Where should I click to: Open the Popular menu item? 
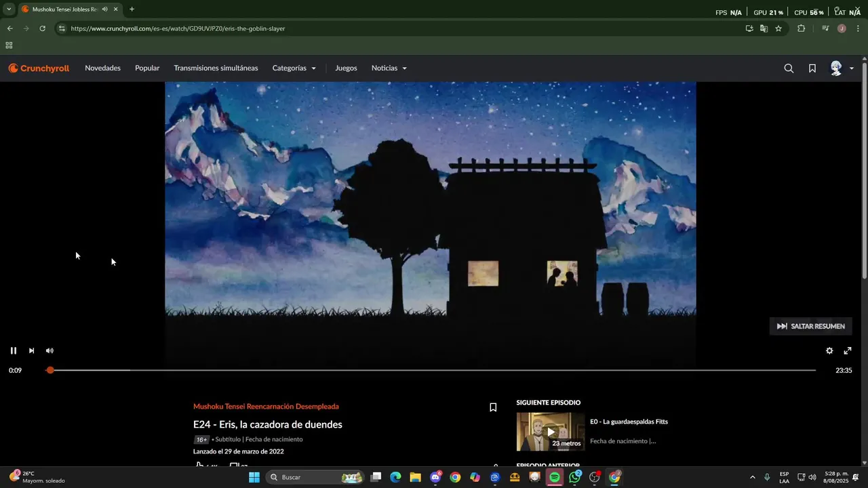[x=147, y=68]
